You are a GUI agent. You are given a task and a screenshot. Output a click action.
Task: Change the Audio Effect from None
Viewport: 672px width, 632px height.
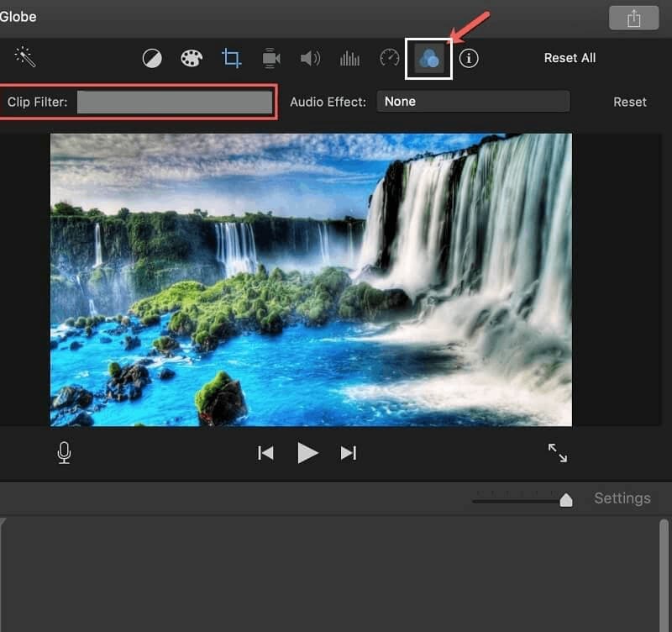473,101
